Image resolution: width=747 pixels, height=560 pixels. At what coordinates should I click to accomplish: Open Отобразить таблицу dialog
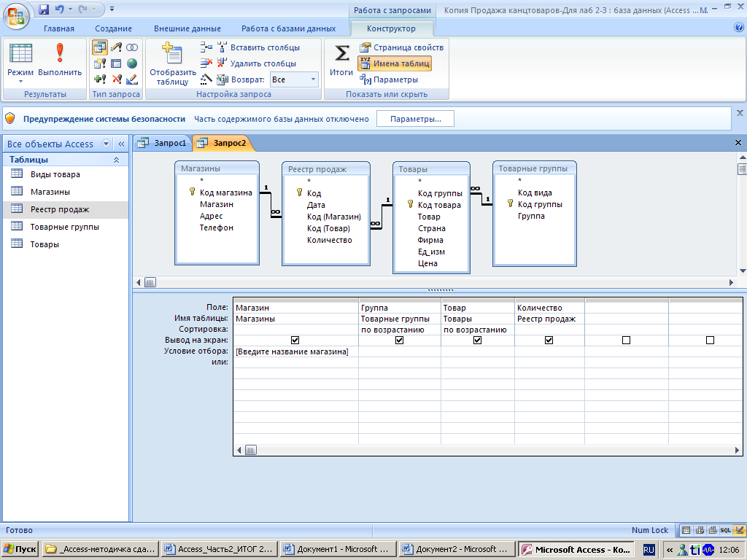coord(172,64)
